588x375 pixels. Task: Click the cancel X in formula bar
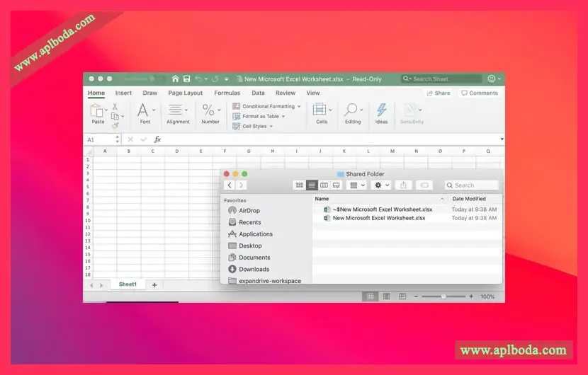pos(130,139)
